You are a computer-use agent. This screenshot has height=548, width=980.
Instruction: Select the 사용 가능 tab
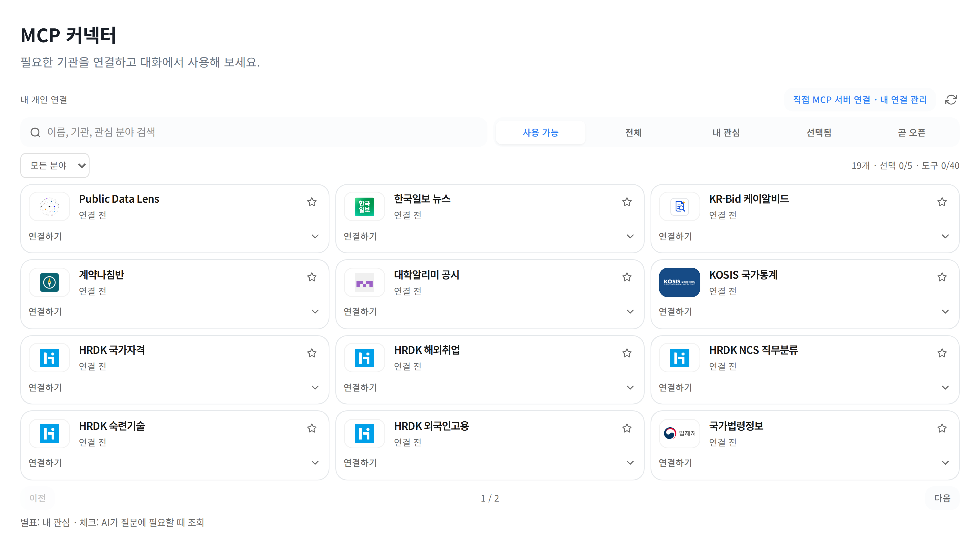[540, 133]
